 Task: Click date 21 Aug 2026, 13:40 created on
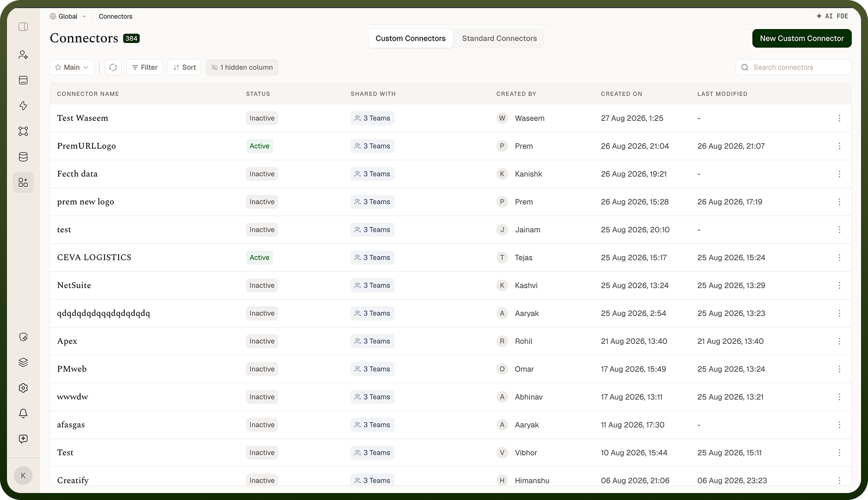click(x=634, y=341)
